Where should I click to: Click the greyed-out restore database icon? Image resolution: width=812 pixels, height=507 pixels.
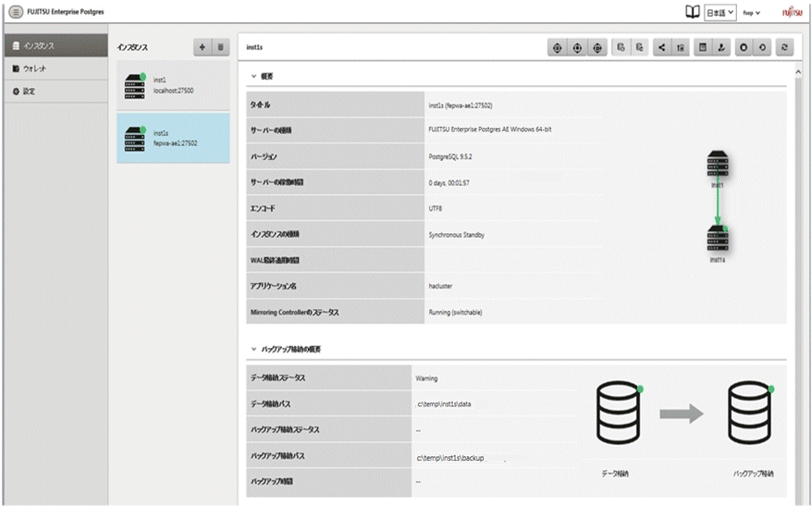[640, 47]
